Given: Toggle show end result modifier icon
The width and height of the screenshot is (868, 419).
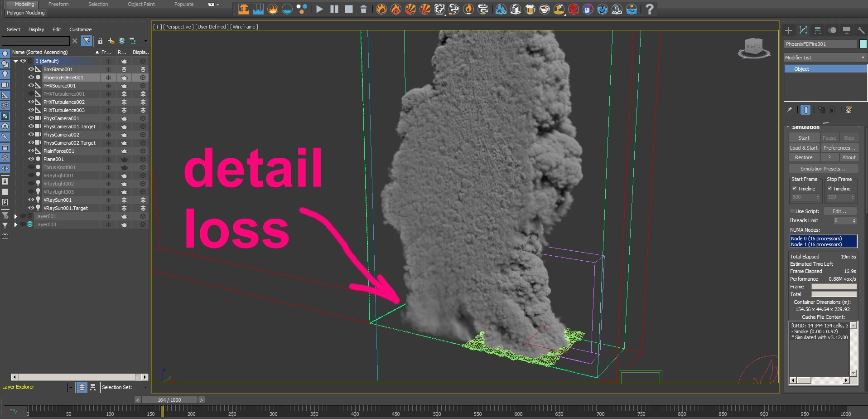Looking at the screenshot, I should coord(805,110).
